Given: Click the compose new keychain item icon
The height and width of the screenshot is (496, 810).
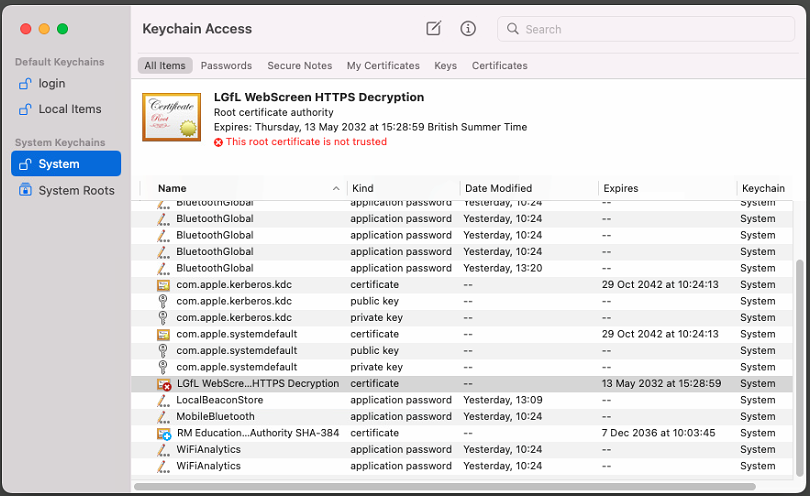Looking at the screenshot, I should click(433, 29).
